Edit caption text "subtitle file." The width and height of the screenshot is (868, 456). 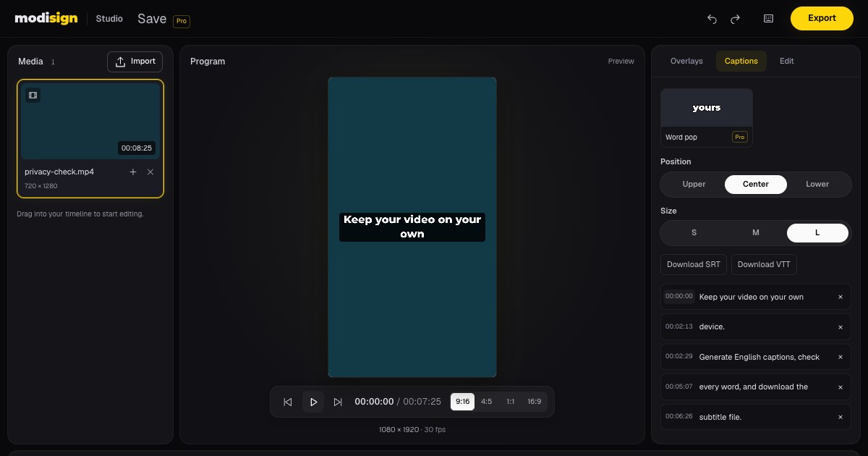pyautogui.click(x=720, y=418)
